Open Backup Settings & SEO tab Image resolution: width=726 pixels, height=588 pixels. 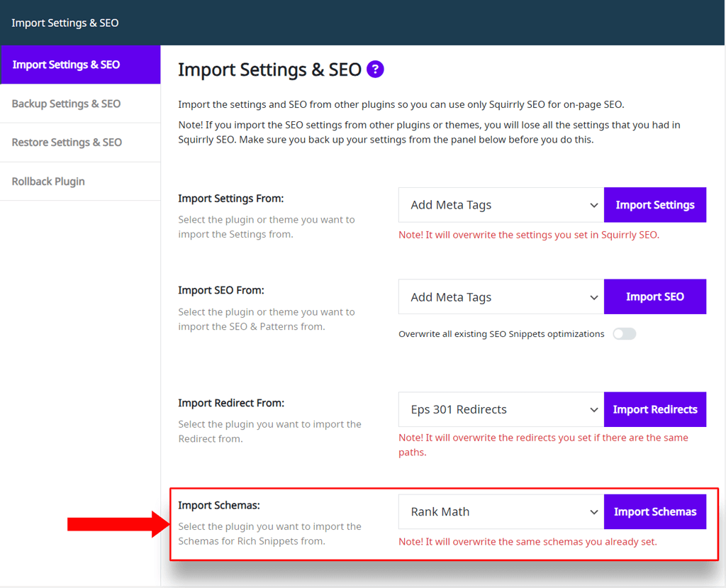81,104
